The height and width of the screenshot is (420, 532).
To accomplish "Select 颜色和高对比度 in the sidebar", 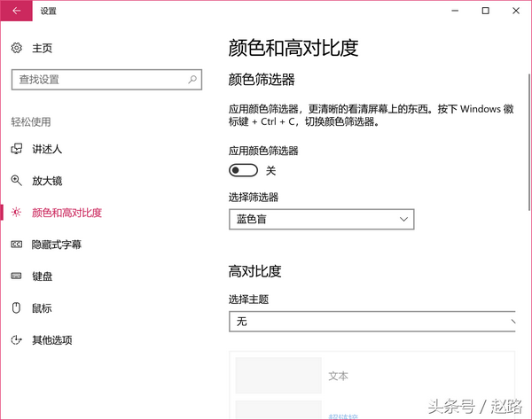I will pos(66,213).
